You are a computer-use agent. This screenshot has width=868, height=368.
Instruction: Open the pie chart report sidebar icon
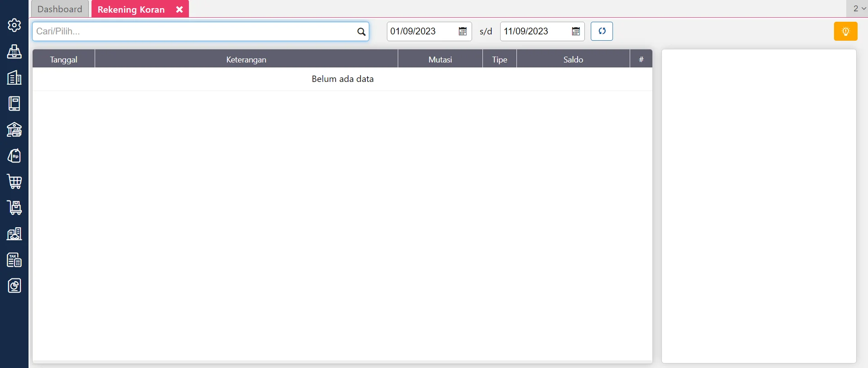(x=14, y=286)
